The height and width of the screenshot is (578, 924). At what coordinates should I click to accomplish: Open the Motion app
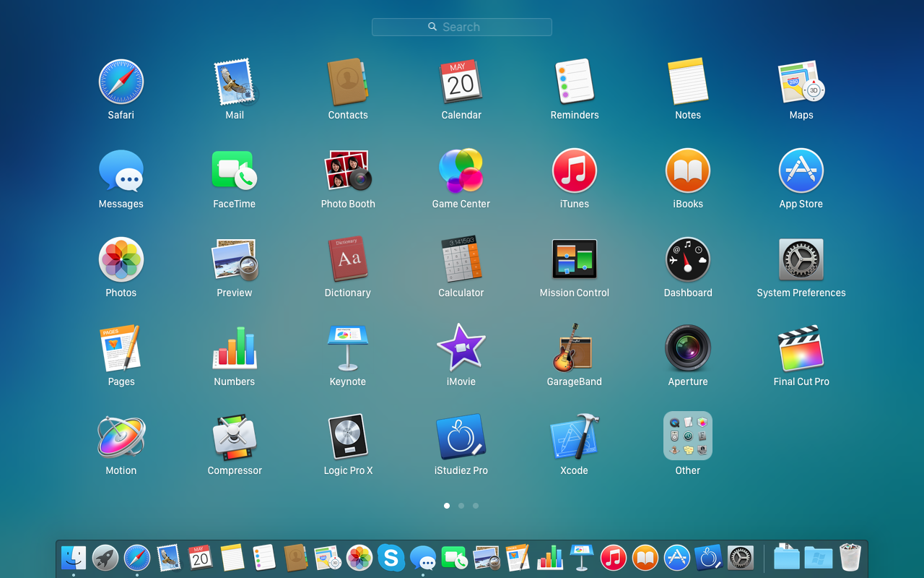[x=121, y=437]
